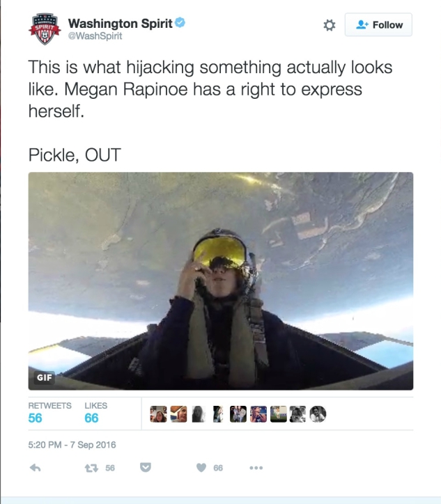Click the GIF badge on the media
The image size is (441, 504).
[x=45, y=377]
